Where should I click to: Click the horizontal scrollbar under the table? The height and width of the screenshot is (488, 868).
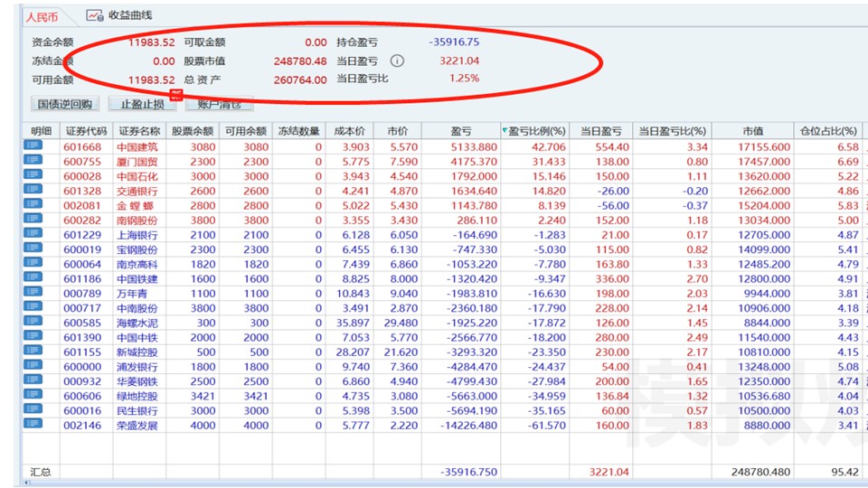coord(445,483)
